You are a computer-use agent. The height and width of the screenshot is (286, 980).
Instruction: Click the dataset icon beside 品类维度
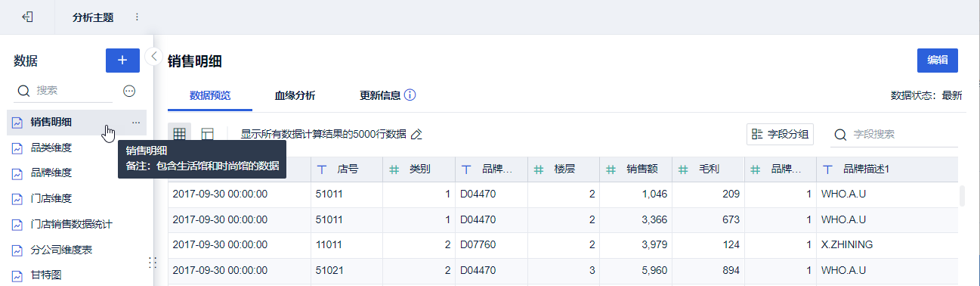click(17, 148)
